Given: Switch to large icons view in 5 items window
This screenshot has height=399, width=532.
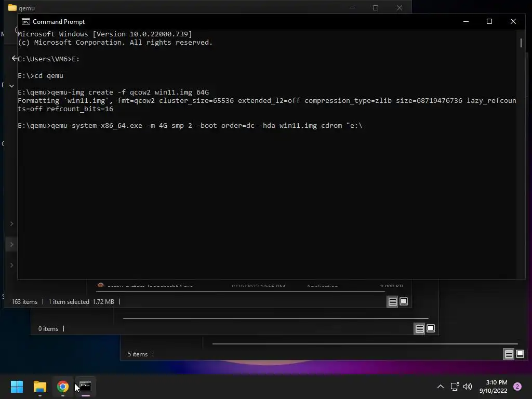Looking at the screenshot, I should pyautogui.click(x=520, y=354).
